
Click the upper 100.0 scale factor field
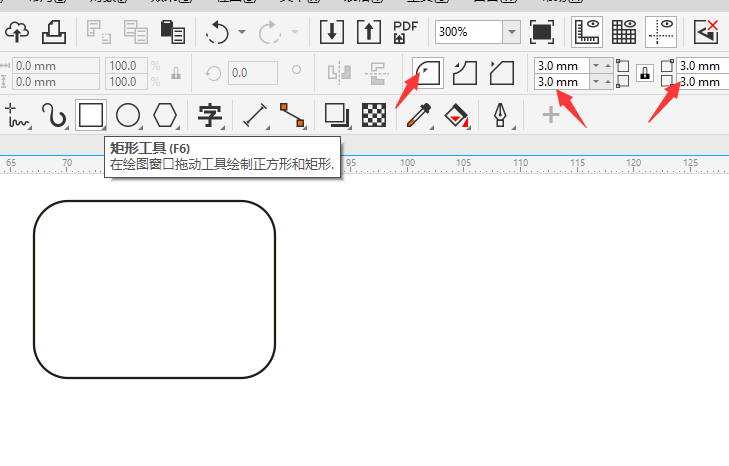tap(126, 66)
